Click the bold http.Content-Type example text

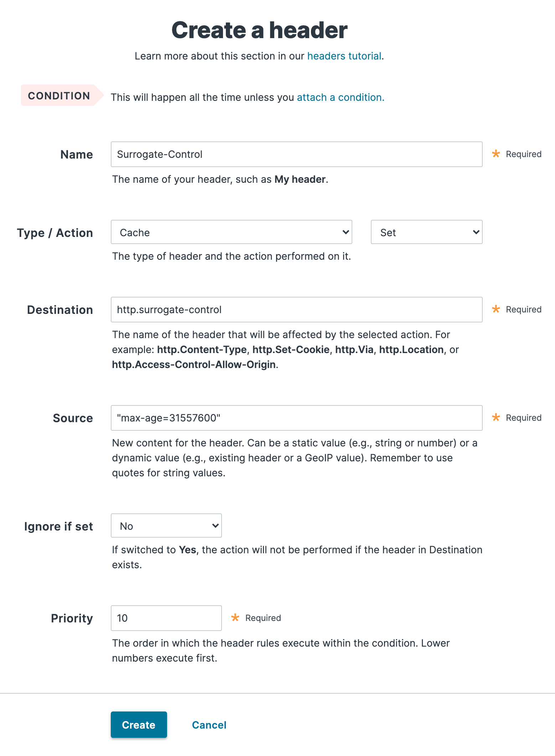(x=202, y=349)
